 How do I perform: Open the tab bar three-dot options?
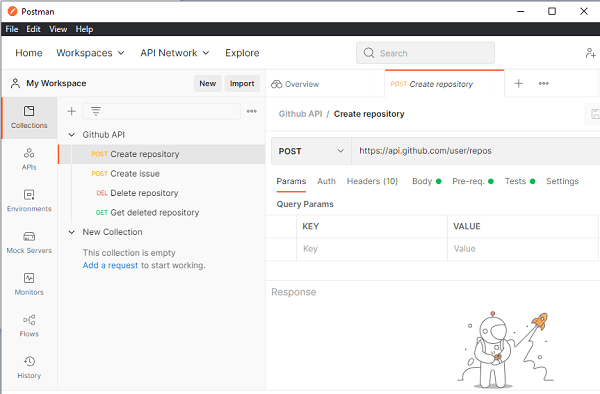click(544, 83)
